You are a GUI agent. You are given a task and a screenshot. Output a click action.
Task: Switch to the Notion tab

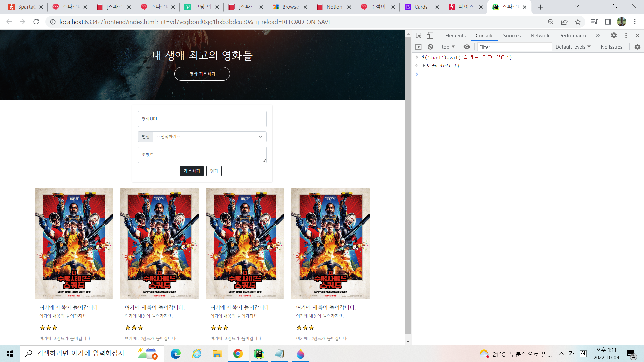[333, 7]
